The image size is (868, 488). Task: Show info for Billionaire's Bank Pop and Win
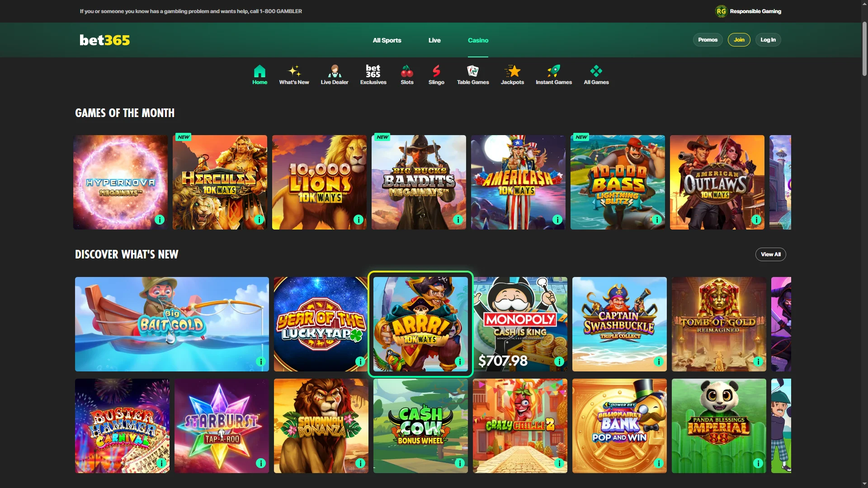[659, 463]
